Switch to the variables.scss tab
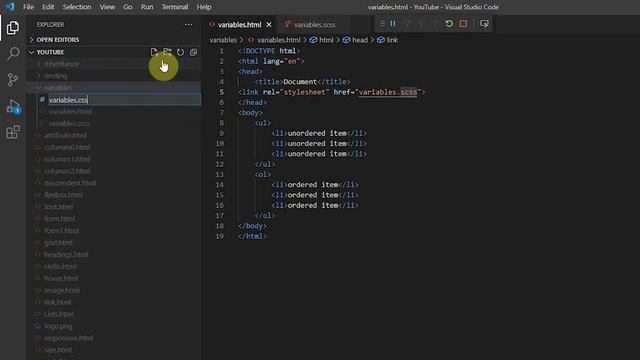 [x=313, y=25]
